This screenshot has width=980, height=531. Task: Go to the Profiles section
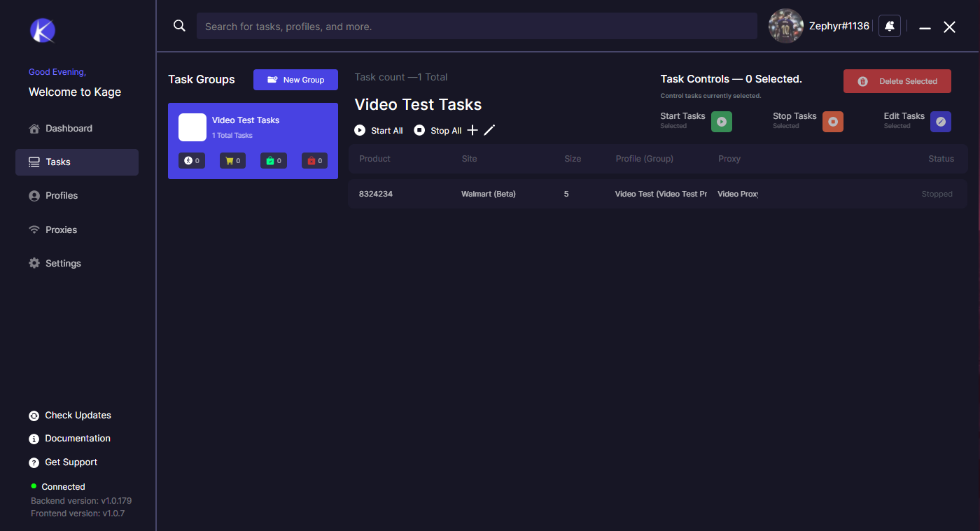[x=62, y=196]
